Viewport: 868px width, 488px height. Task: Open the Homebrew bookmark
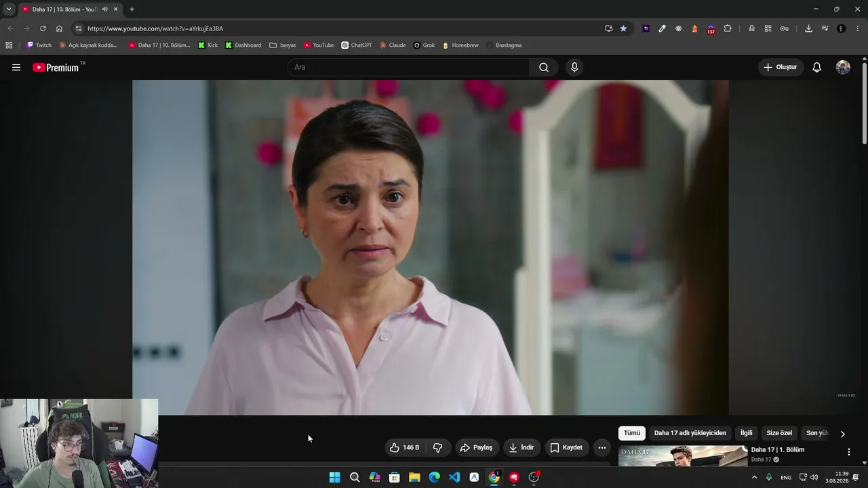tap(460, 45)
